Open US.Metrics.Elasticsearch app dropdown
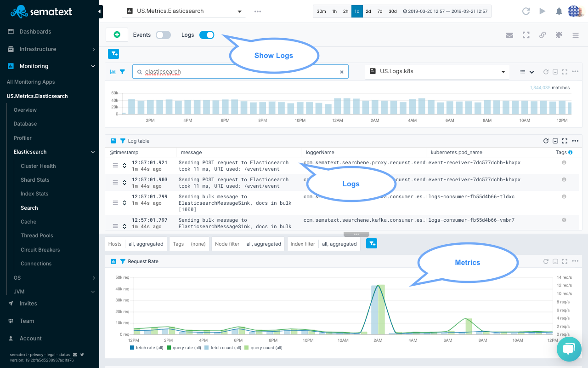The width and height of the screenshot is (588, 368). tap(184, 11)
